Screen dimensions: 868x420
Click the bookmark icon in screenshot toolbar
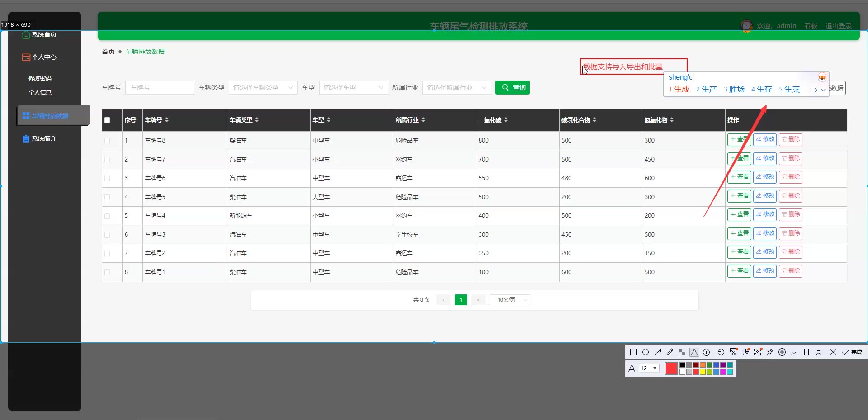pyautogui.click(x=819, y=352)
